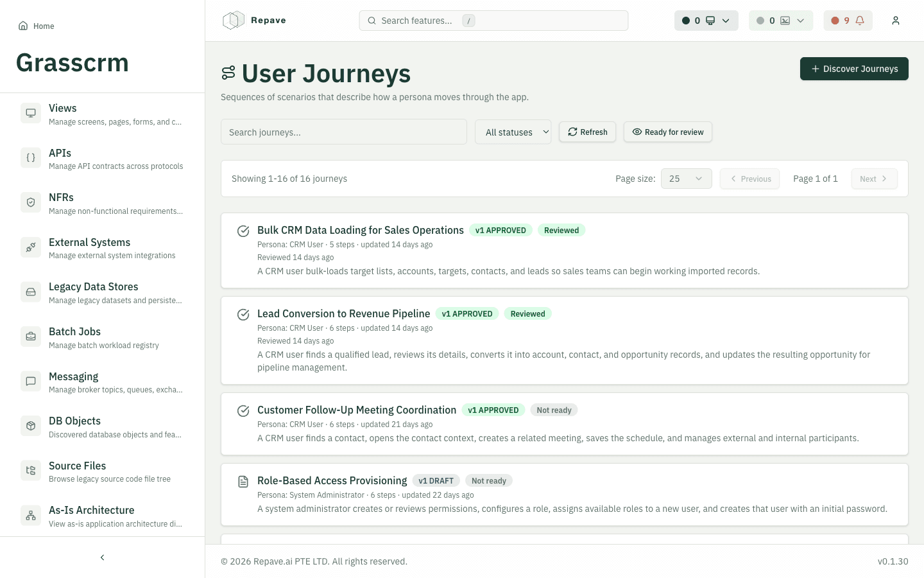Open the notifications bell icon

860,21
